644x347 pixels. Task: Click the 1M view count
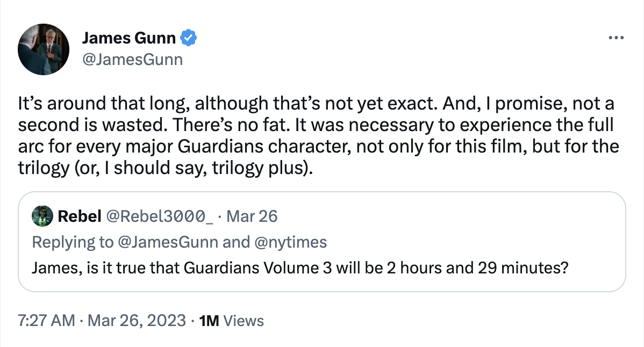[x=209, y=321]
